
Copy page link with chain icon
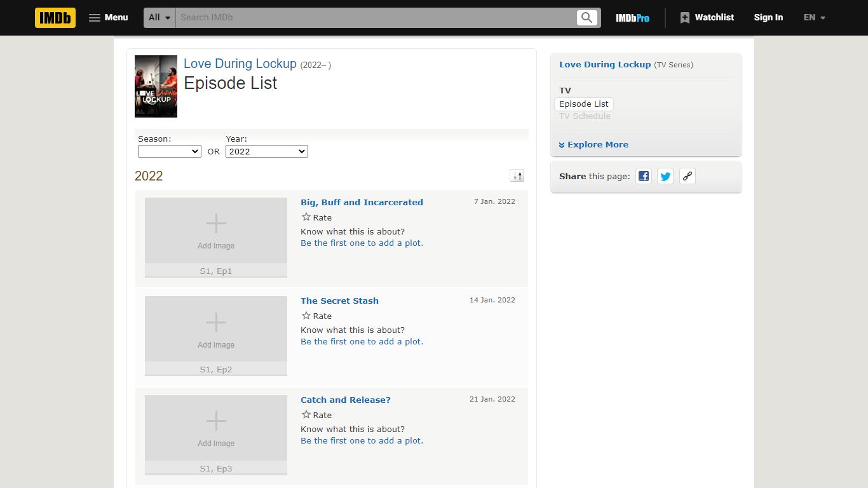coord(687,176)
